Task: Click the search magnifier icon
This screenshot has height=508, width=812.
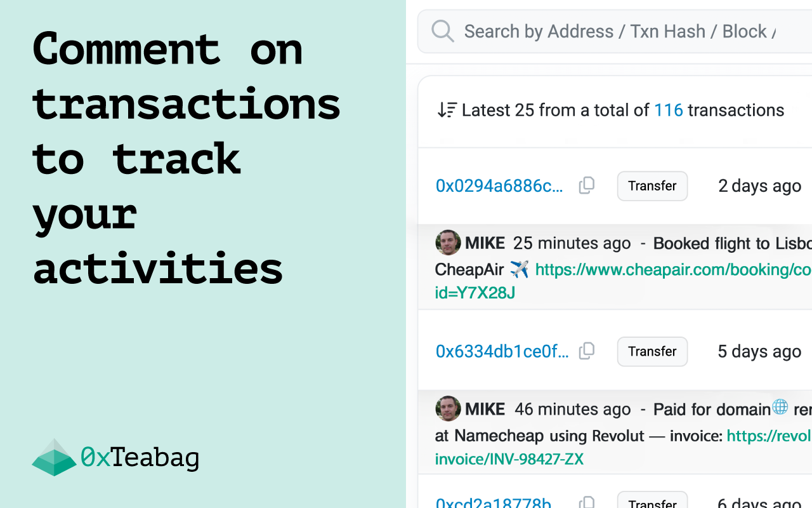Action: tap(443, 31)
